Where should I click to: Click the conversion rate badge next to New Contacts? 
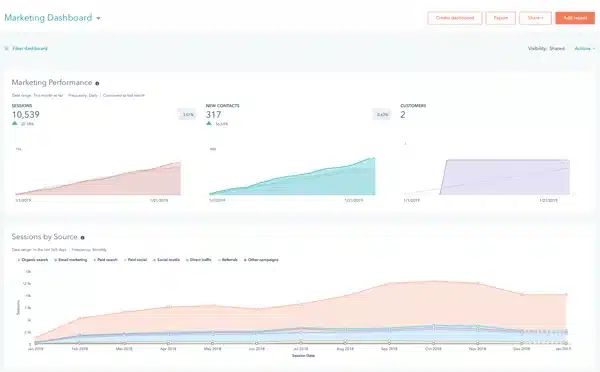[x=382, y=114]
